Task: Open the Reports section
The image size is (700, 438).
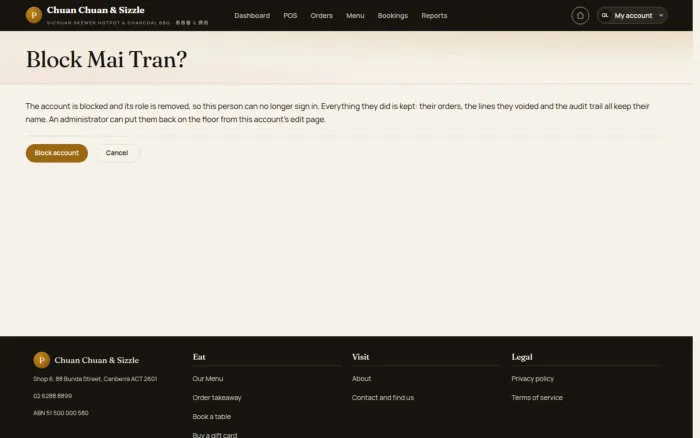Action: pyautogui.click(x=434, y=16)
